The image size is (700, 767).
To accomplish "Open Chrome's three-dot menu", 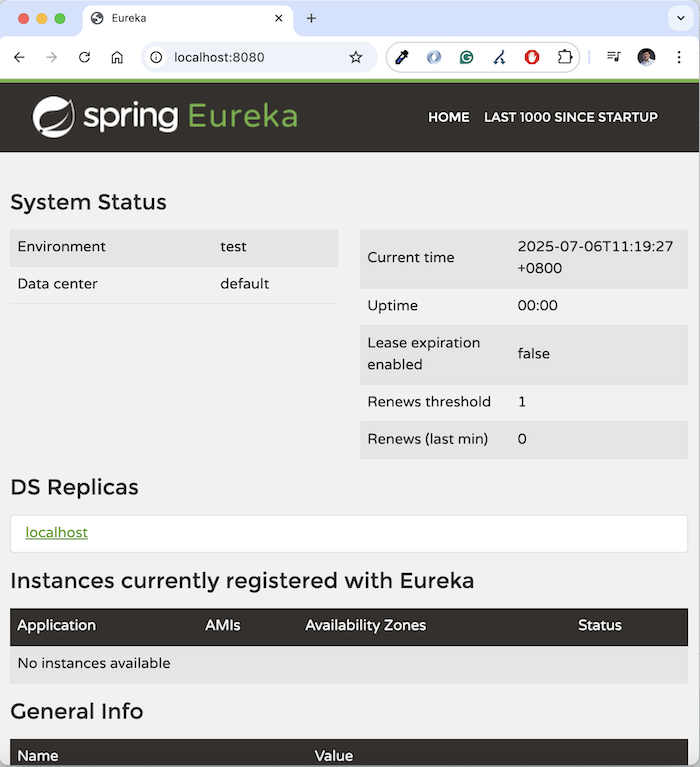I will pyautogui.click(x=679, y=57).
